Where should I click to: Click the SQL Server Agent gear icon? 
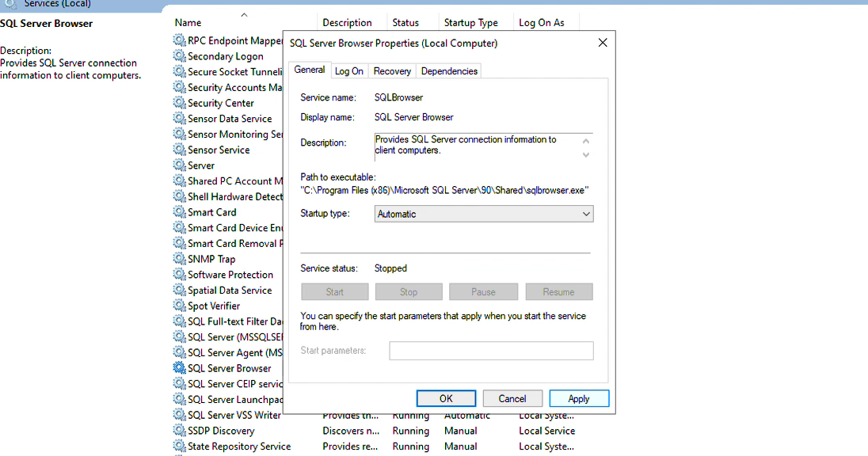click(x=179, y=352)
